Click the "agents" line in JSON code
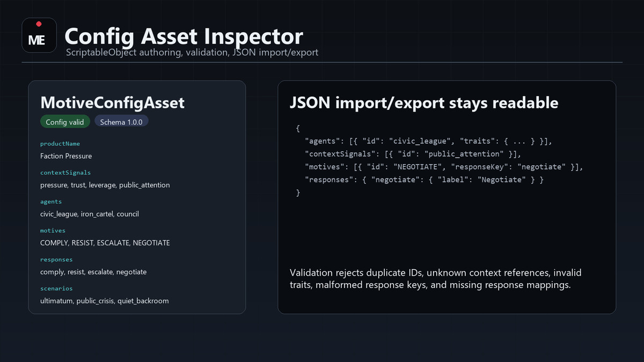This screenshot has width=644, height=362. [428, 142]
